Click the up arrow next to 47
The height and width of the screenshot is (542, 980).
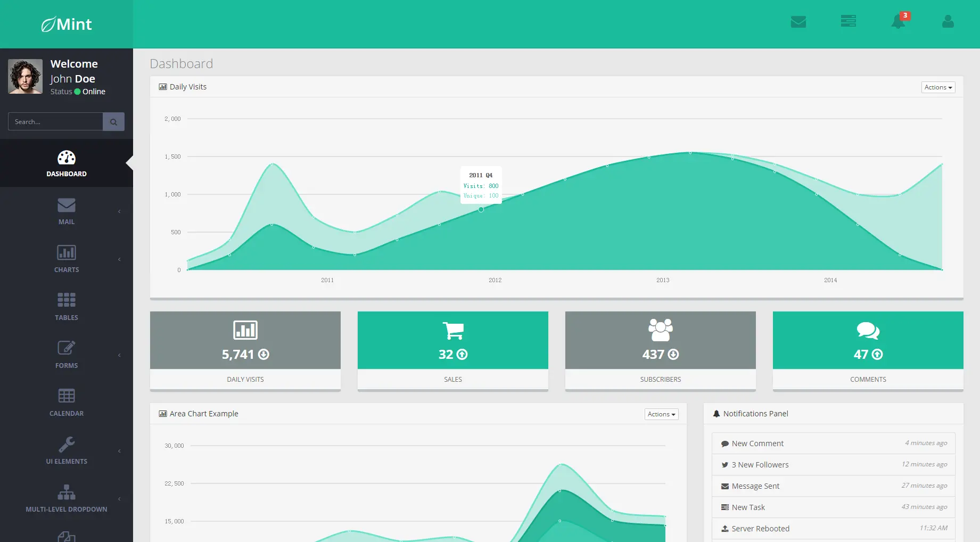[877, 355]
